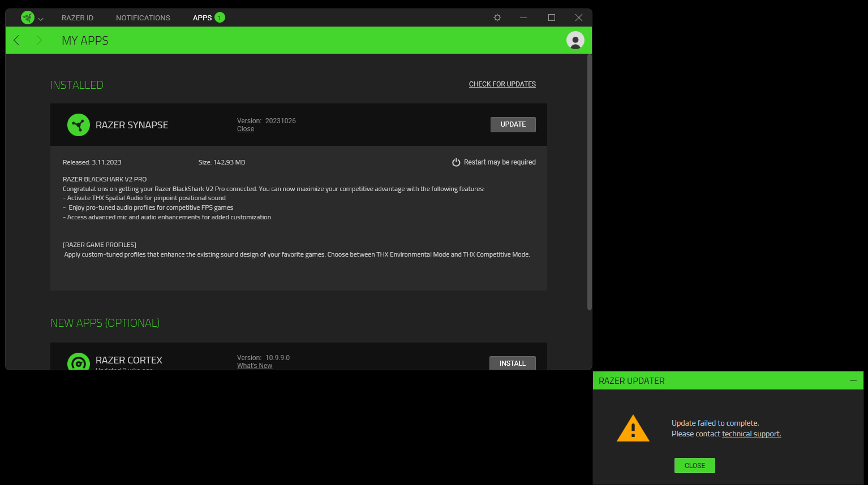Click the 'Version: 20231026' text
The image size is (868, 485).
coord(267,121)
